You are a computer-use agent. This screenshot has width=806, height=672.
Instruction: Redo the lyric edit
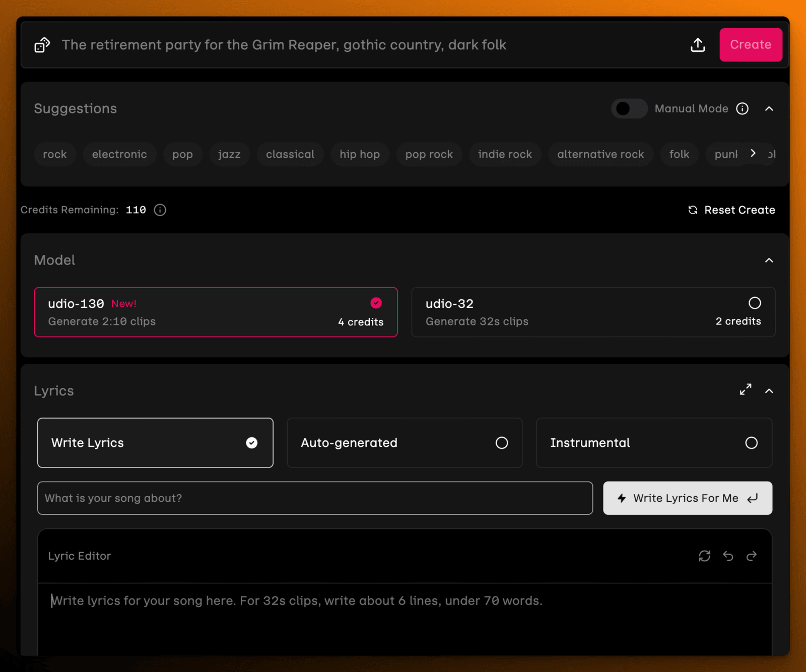(x=752, y=556)
